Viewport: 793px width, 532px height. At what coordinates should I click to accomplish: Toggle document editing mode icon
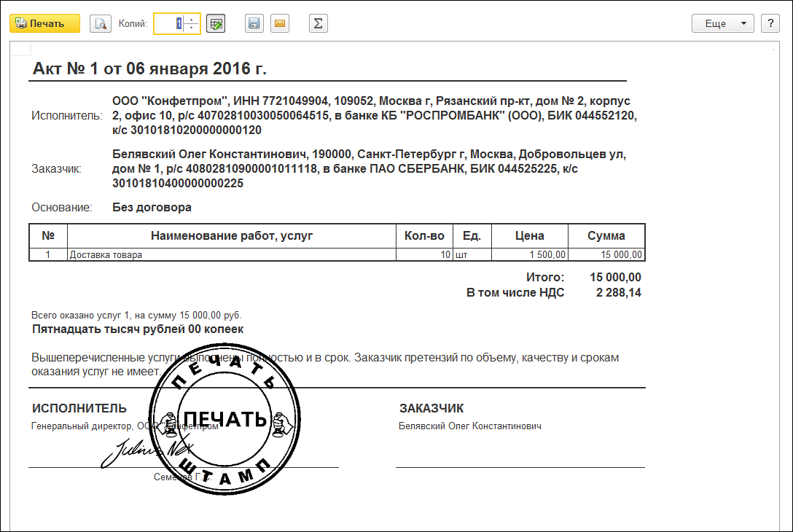pyautogui.click(x=216, y=24)
